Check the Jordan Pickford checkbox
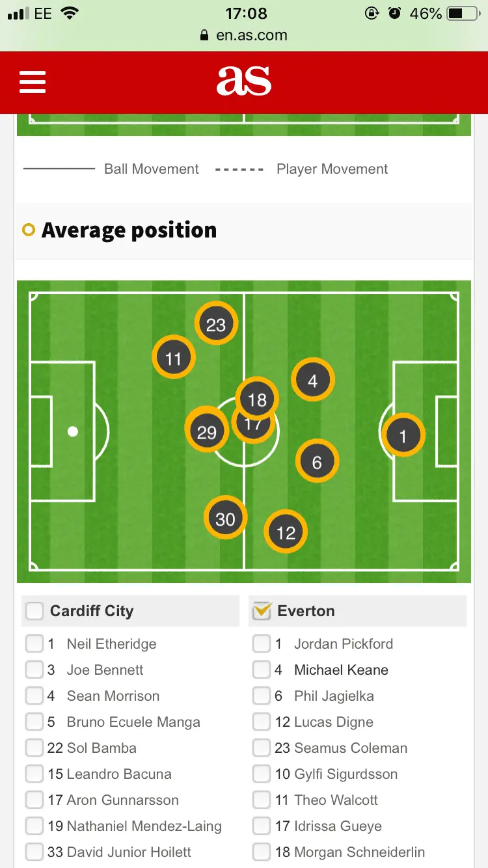This screenshot has height=868, width=488. click(x=262, y=644)
